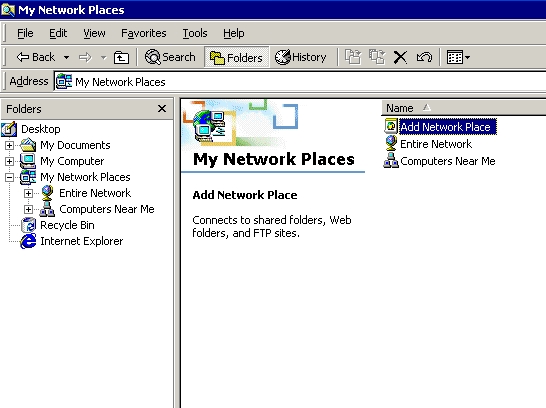Select Entire Network in folder tree

[95, 193]
